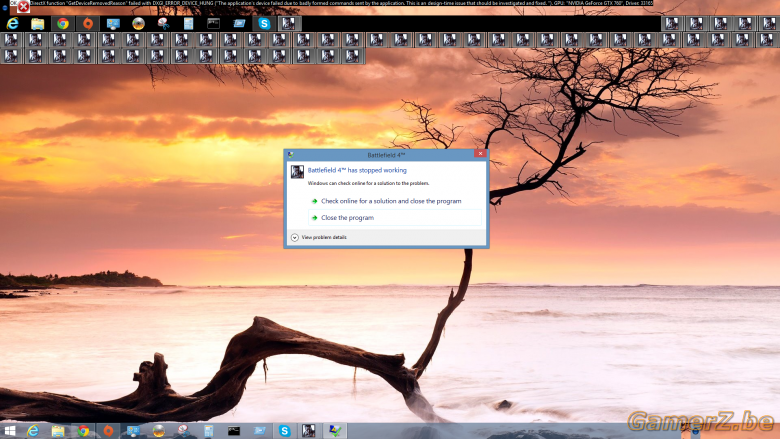Click Command Prompt in the black duplicated bar
This screenshot has width=780, height=439.
[x=213, y=23]
